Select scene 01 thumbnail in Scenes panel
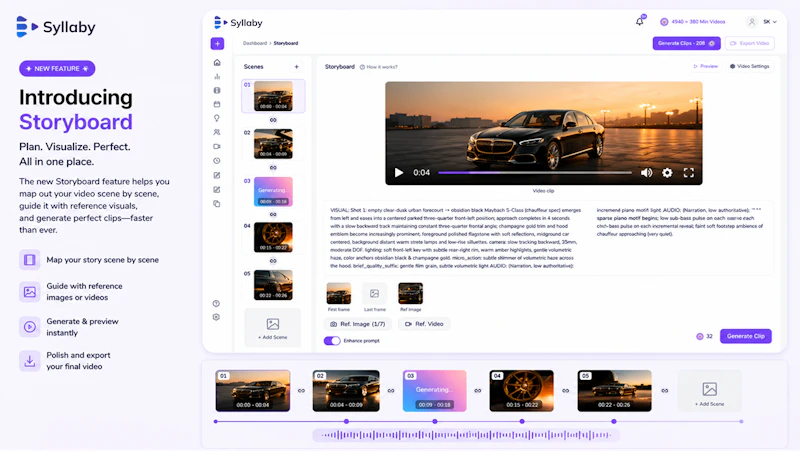This screenshot has width=800, height=451. click(273, 96)
